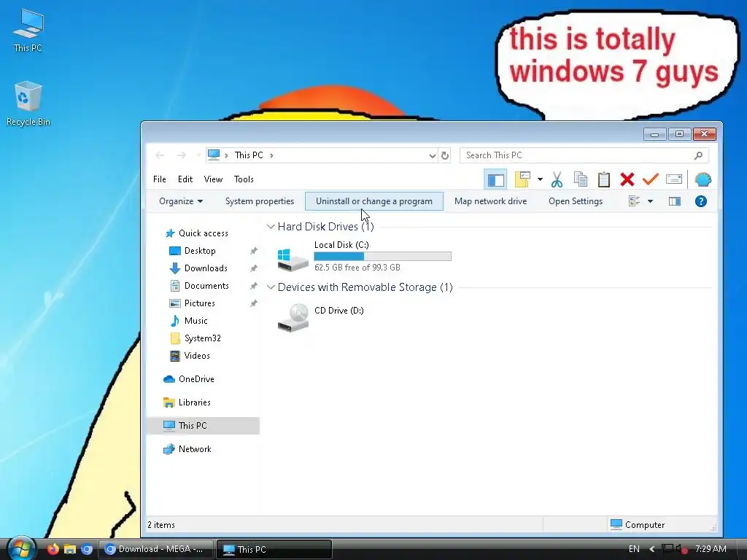Click System properties
The height and width of the screenshot is (560, 747).
tap(260, 201)
